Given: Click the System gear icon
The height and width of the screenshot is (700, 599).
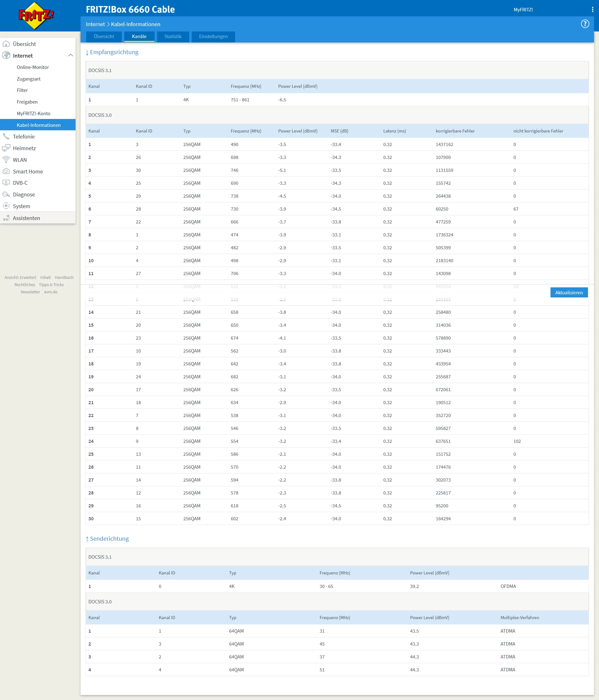Looking at the screenshot, I should click(x=6, y=206).
